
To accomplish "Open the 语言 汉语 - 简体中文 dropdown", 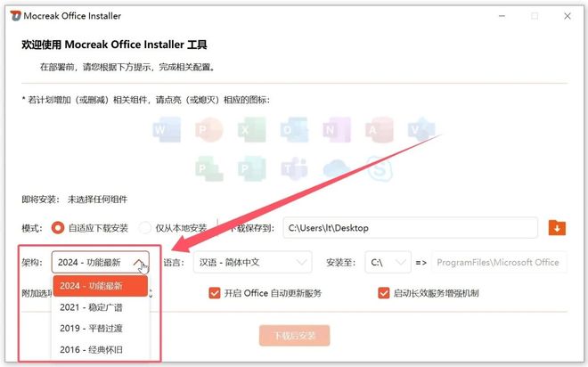I will pos(253,262).
